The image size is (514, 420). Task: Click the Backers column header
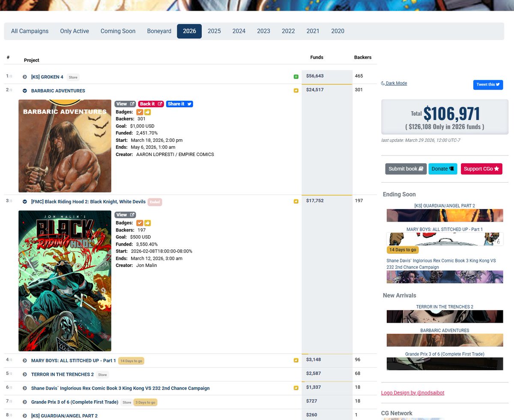(x=363, y=57)
